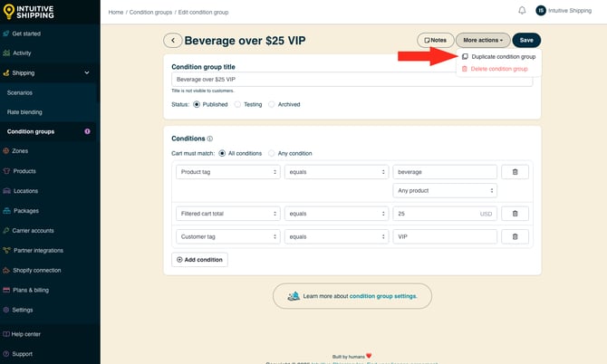Click the Locations sidebar icon
The width and height of the screenshot is (607, 364).
pyautogui.click(x=6, y=191)
